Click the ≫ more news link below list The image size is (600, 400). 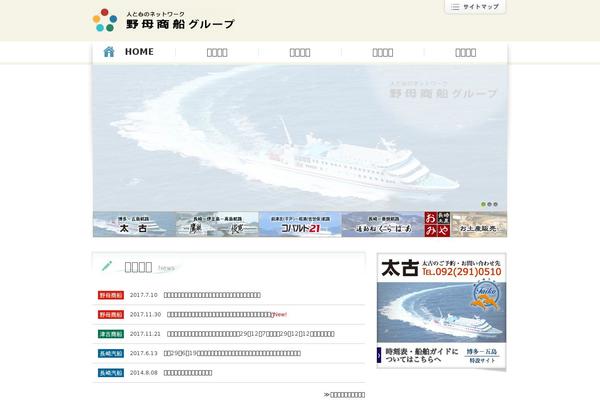click(344, 395)
